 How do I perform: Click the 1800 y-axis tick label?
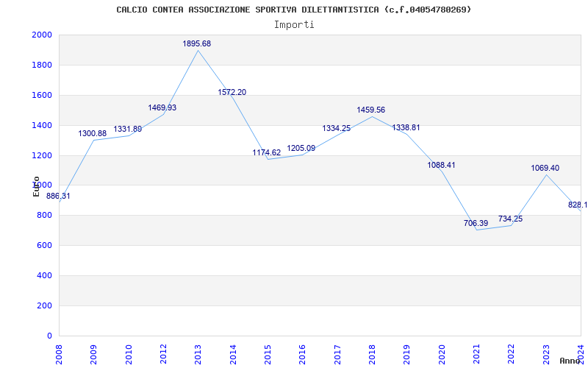pos(42,65)
